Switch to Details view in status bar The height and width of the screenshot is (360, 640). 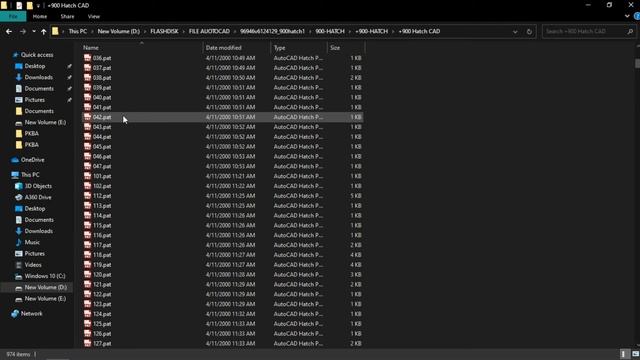pos(623,354)
